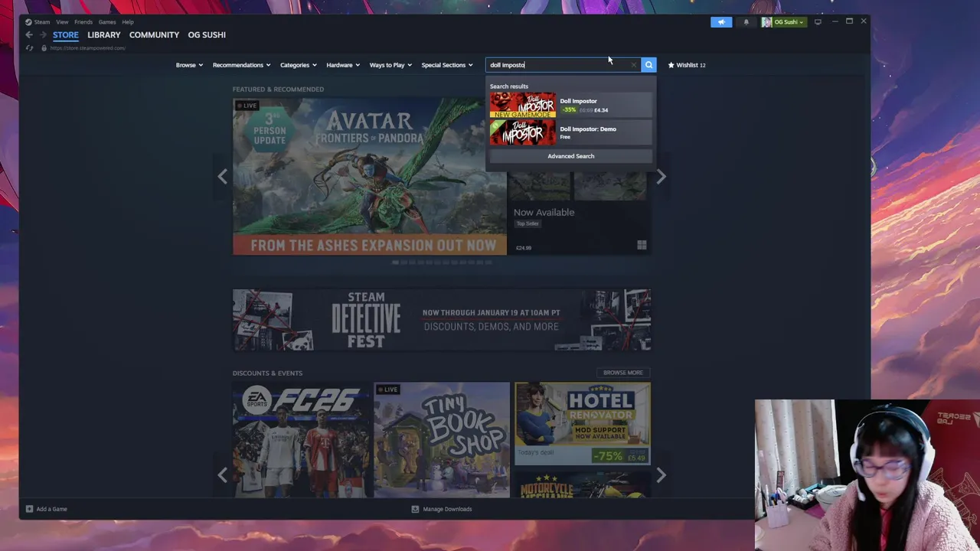Screen dimensions: 980x551
Task: Open the Wishlist with 12 items
Action: click(x=687, y=65)
